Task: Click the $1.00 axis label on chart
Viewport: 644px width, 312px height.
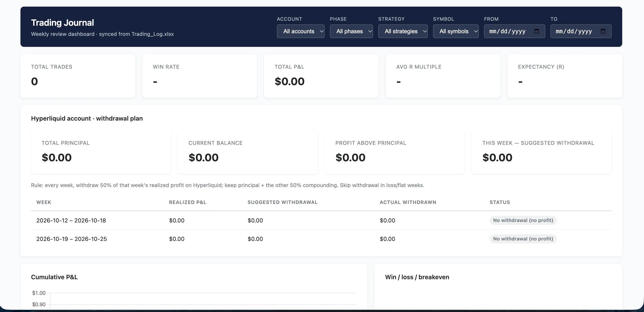Action: [39, 293]
